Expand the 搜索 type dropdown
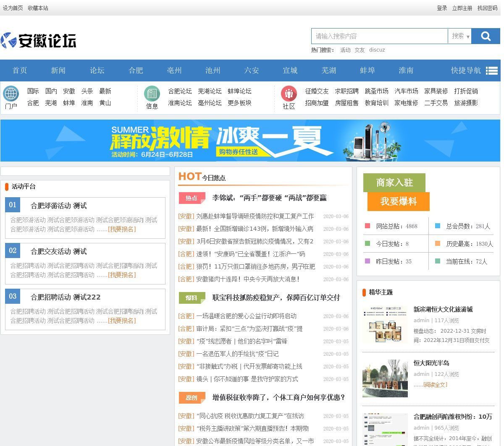Image resolution: width=504 pixels, height=446 pixels. (x=460, y=36)
